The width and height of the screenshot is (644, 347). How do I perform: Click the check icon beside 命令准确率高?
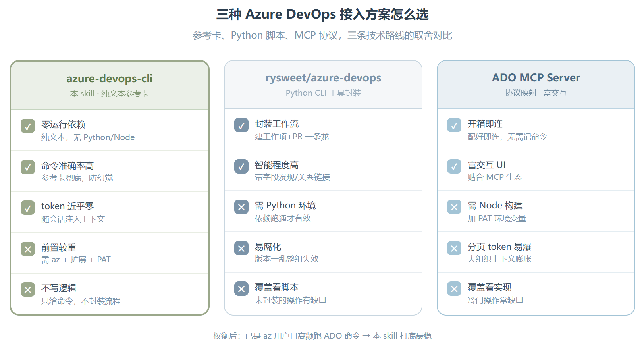28,167
